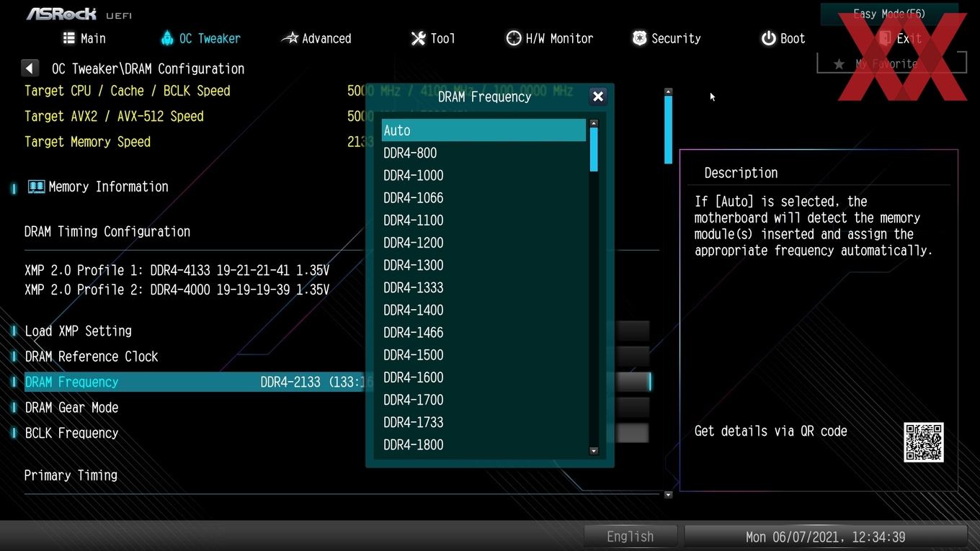Choose the DDR4-1333 entry
The height and width of the screenshot is (551, 980).
pyautogui.click(x=484, y=287)
